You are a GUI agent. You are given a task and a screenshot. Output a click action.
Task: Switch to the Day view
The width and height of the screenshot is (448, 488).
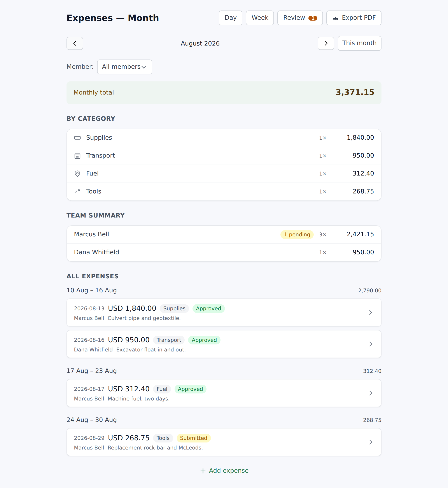230,18
